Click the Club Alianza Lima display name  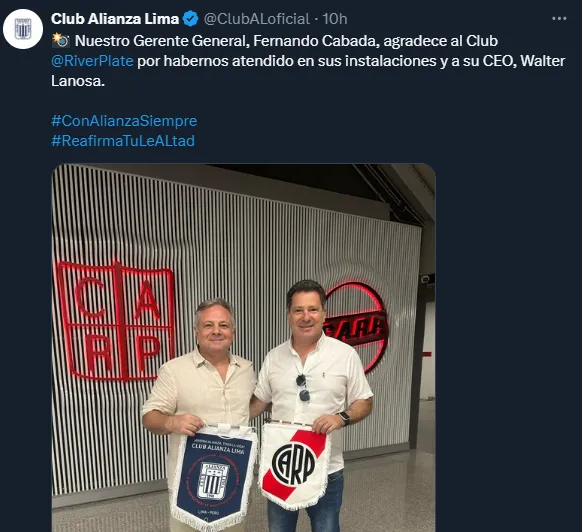point(115,19)
